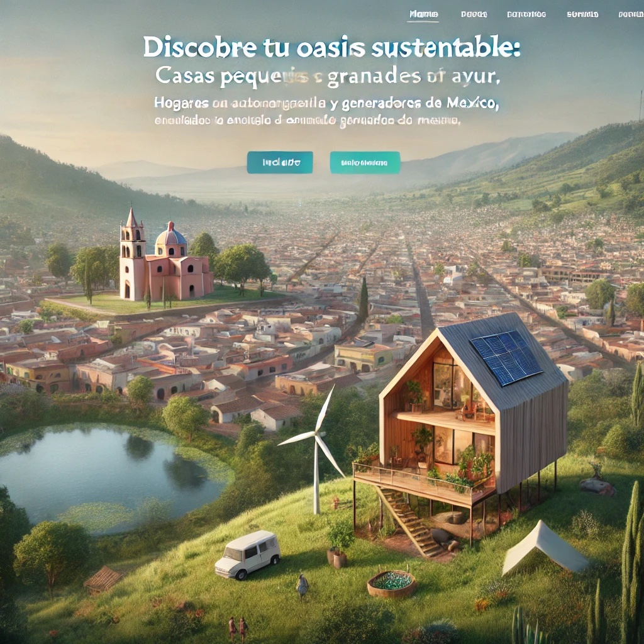Click the 'Discobre tu oasis sustentable' headline

[x=331, y=47]
